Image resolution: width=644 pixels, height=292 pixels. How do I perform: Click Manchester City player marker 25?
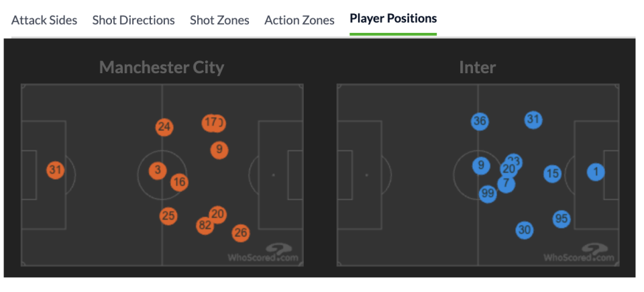(x=168, y=216)
